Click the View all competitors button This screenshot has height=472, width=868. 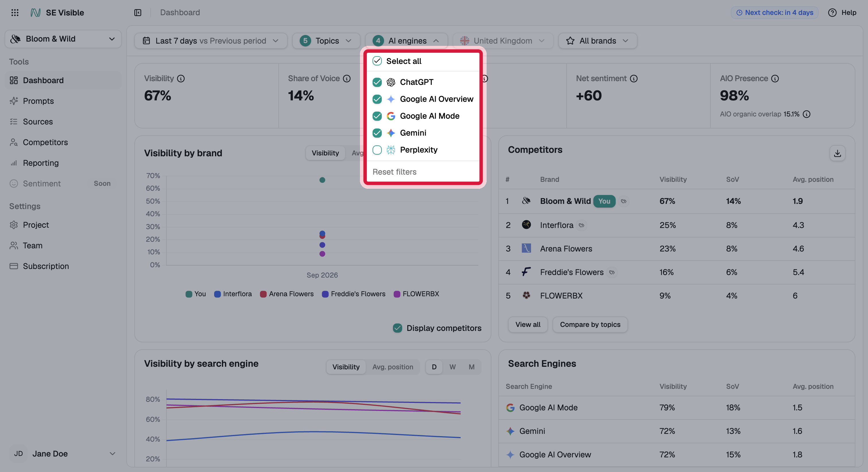[x=528, y=325]
